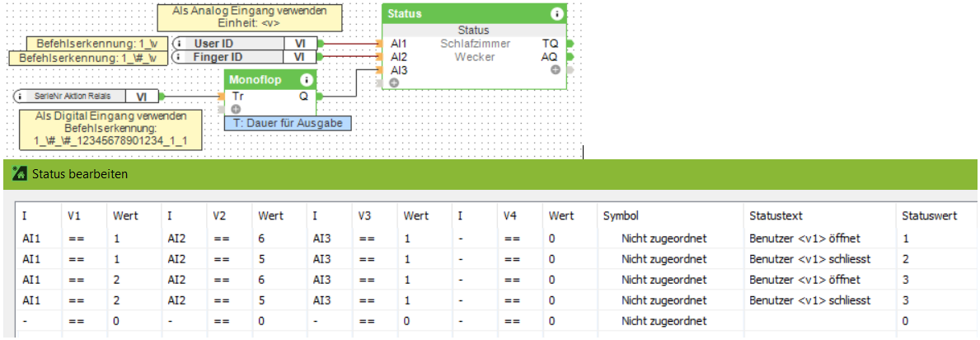Click Statuswert cell showing 0
Image resolution: width=980 pixels, height=340 pixels.
tap(935, 320)
